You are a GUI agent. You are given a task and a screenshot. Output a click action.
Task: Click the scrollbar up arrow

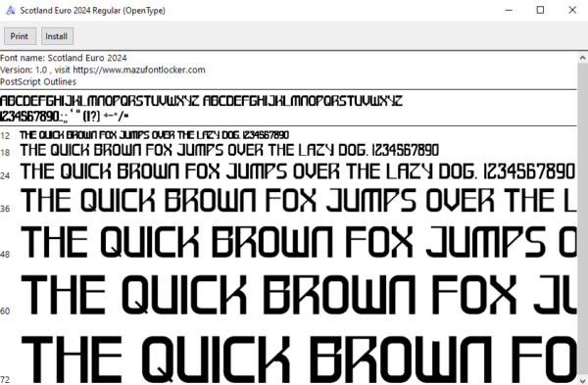tap(582, 58)
